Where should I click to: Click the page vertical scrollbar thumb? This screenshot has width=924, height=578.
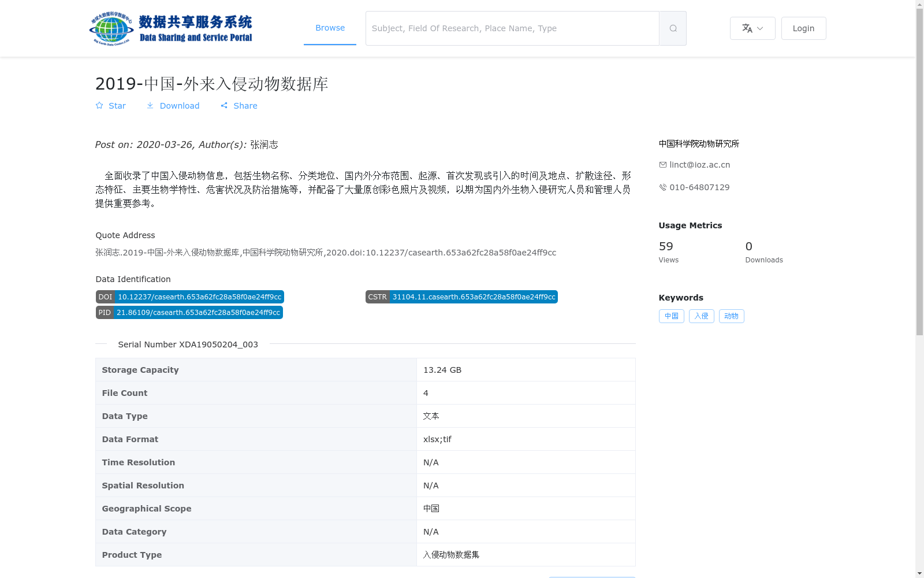click(919, 172)
